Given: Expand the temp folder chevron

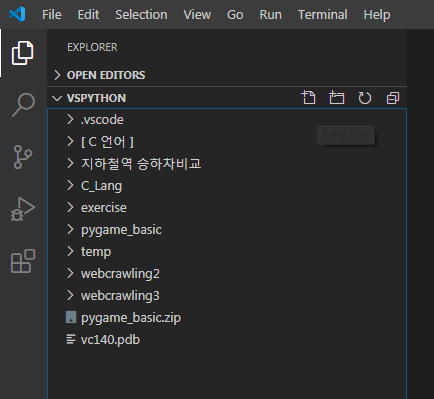Looking at the screenshot, I should tap(70, 251).
